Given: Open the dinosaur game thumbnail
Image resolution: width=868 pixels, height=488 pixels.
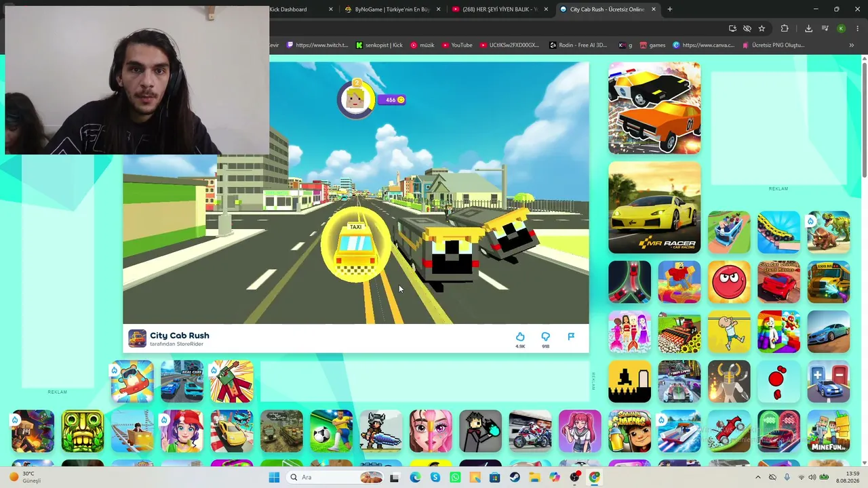Looking at the screenshot, I should [x=829, y=232].
